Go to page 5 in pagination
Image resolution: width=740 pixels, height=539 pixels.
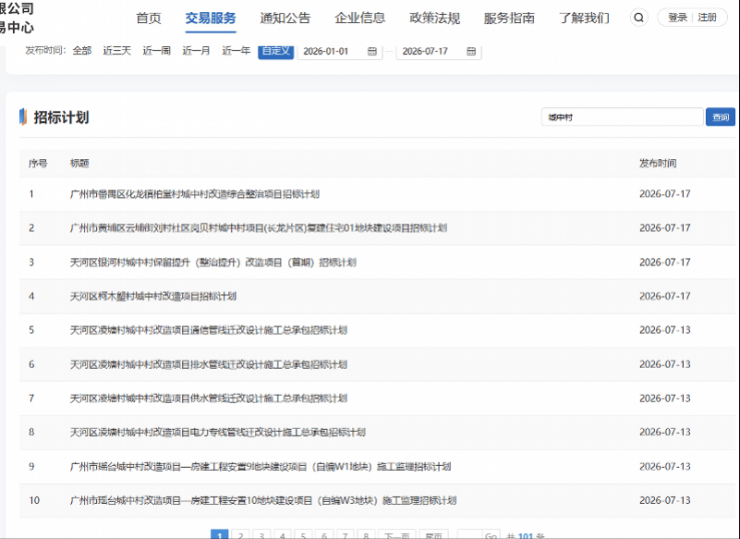[x=303, y=535]
